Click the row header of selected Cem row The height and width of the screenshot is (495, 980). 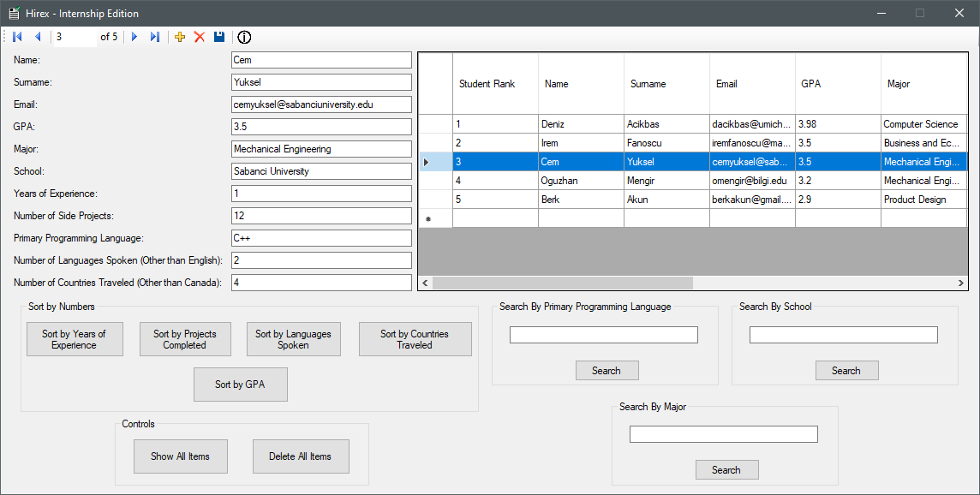(x=435, y=162)
